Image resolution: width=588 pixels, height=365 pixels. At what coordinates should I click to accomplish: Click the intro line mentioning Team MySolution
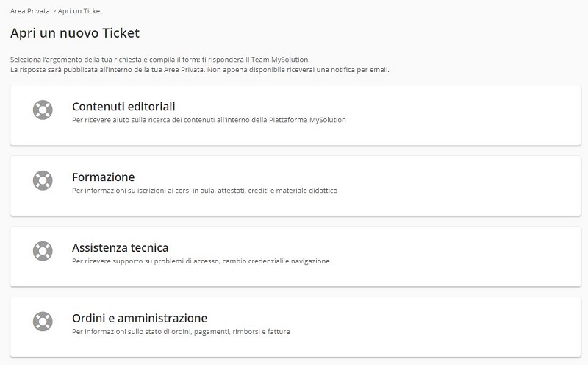pos(160,60)
